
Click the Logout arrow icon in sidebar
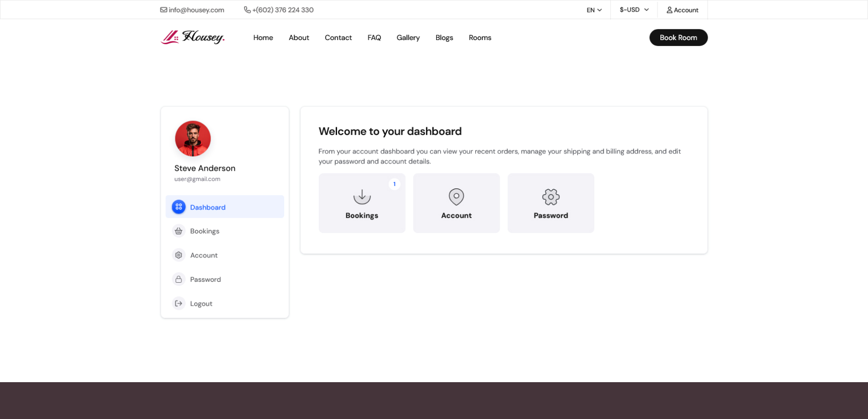(179, 303)
